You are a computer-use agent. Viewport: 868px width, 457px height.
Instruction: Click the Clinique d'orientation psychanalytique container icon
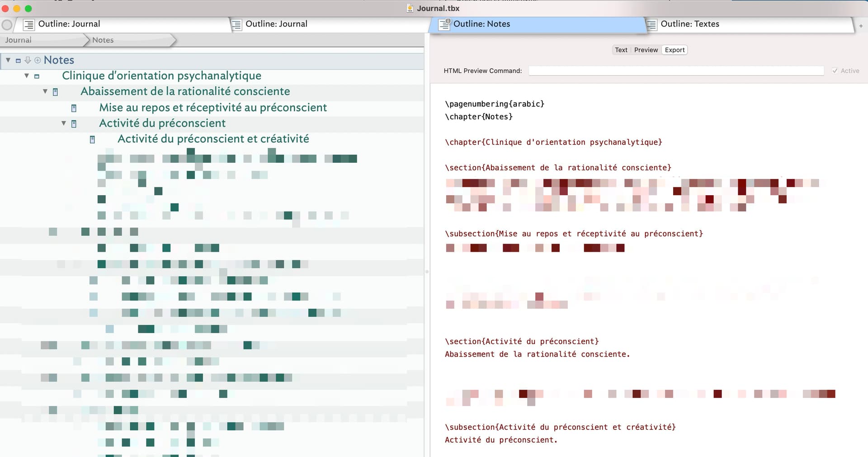(37, 76)
